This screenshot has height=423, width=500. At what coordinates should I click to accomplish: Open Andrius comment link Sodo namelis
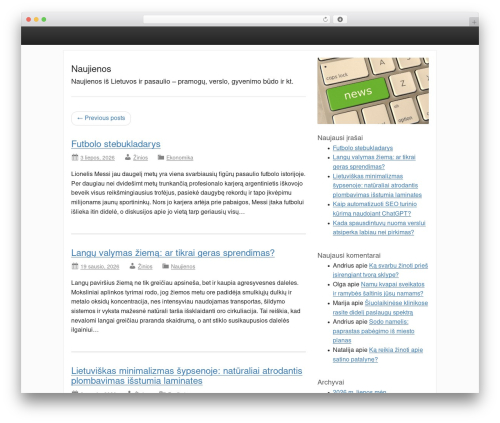click(x=373, y=331)
